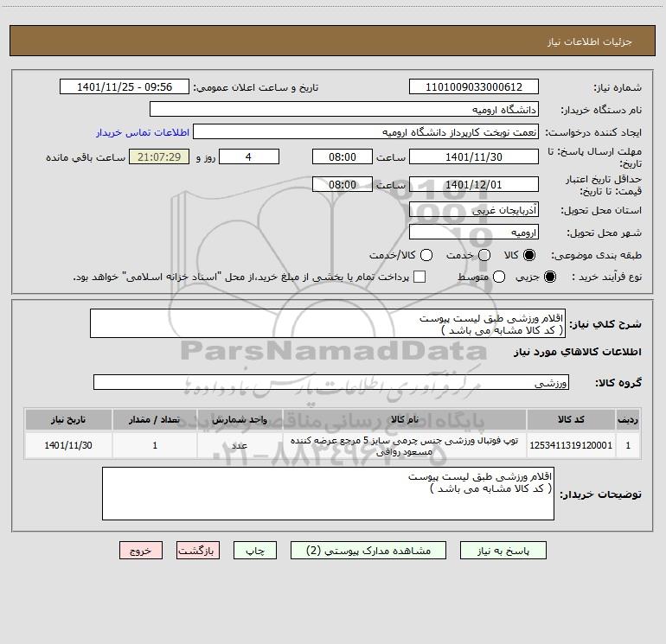Click the announcement date field 1401/11/25 - 09:56
This screenshot has width=666, height=644.
[x=125, y=87]
